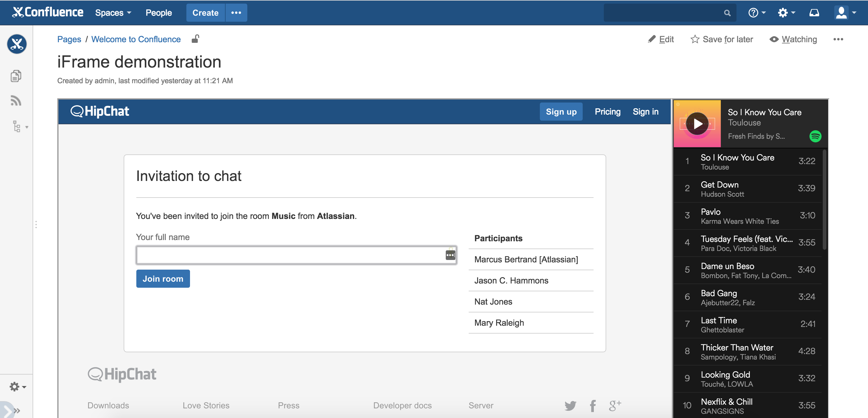
Task: Click the page restrictions padlock icon
Action: click(x=195, y=39)
